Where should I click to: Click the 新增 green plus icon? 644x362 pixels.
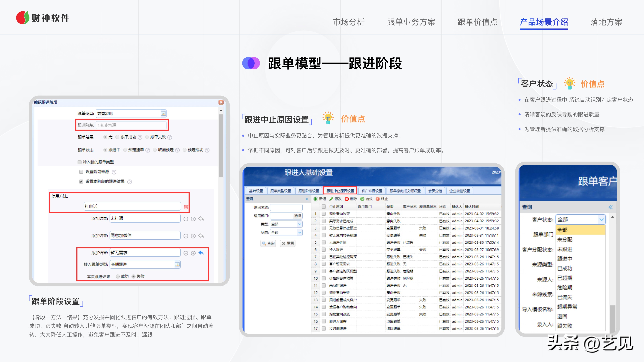[316, 199]
